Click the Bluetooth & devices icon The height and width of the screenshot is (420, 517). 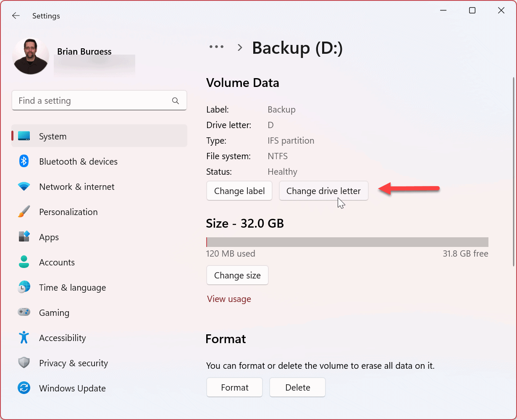click(24, 161)
